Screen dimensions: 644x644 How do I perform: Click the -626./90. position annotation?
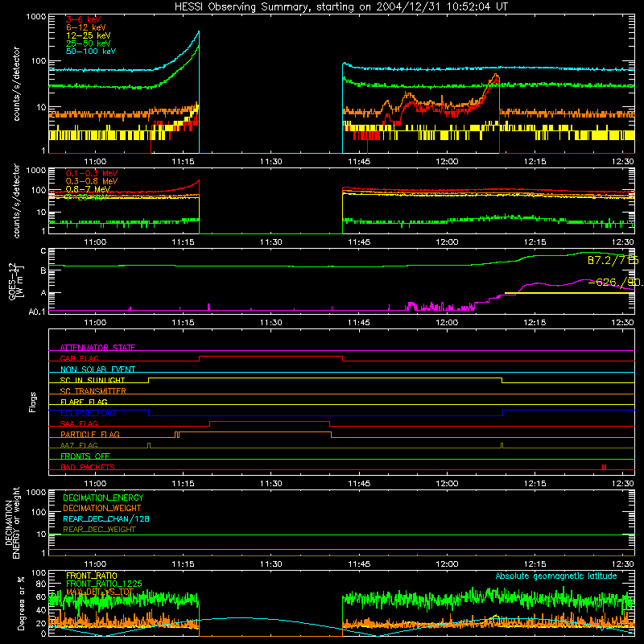(616, 283)
